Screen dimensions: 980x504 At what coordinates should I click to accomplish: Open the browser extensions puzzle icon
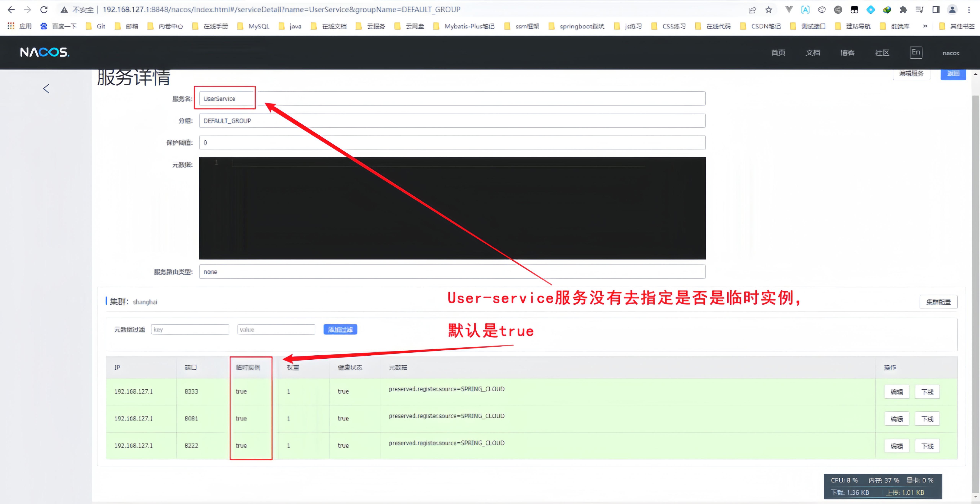point(903,10)
